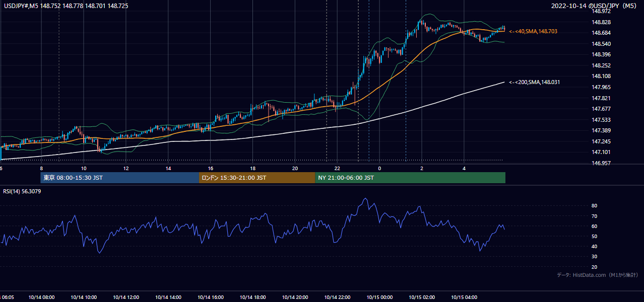644x302 pixels.
Task: Click the 200 SMA label showing 148.031
Action: pyautogui.click(x=535, y=82)
